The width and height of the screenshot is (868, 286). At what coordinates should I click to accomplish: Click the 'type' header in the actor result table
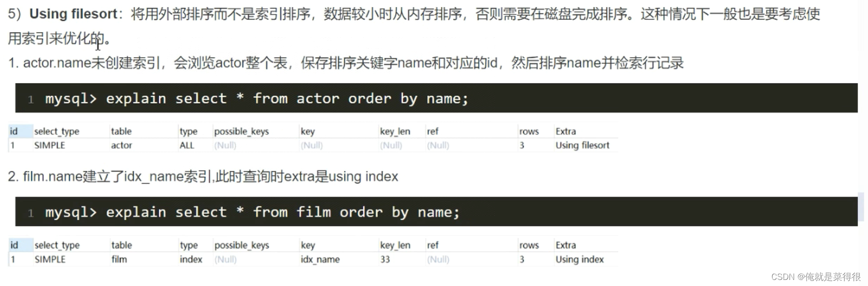[188, 132]
